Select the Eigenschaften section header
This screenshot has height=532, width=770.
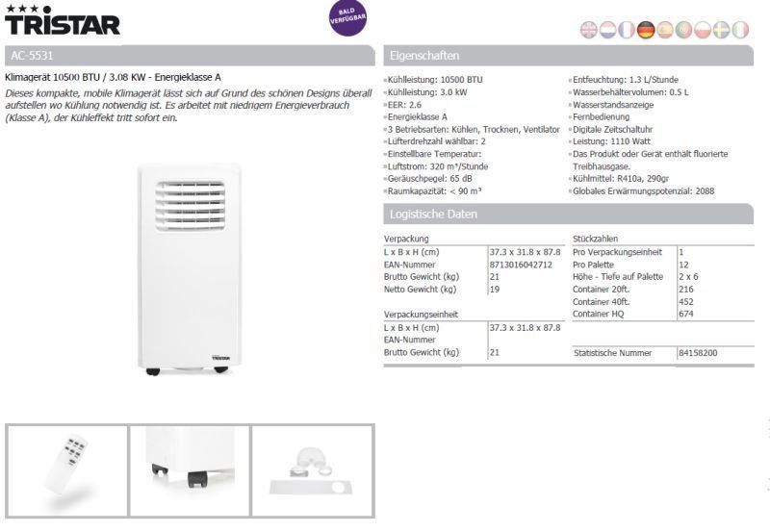point(568,55)
